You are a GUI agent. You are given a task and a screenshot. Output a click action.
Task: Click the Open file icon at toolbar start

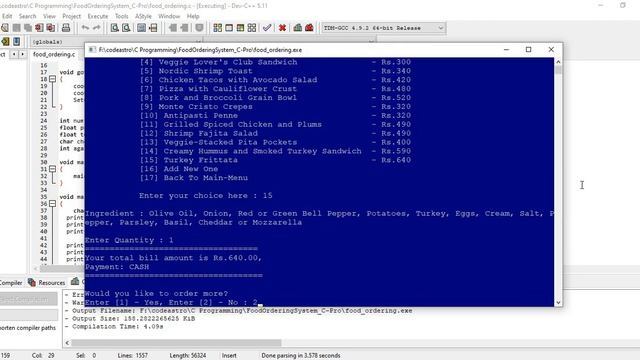pyautogui.click(x=4, y=28)
